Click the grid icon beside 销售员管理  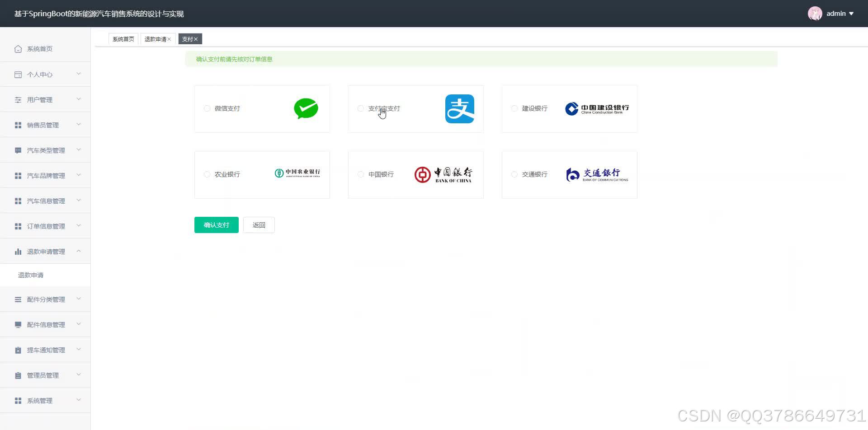[18, 125]
